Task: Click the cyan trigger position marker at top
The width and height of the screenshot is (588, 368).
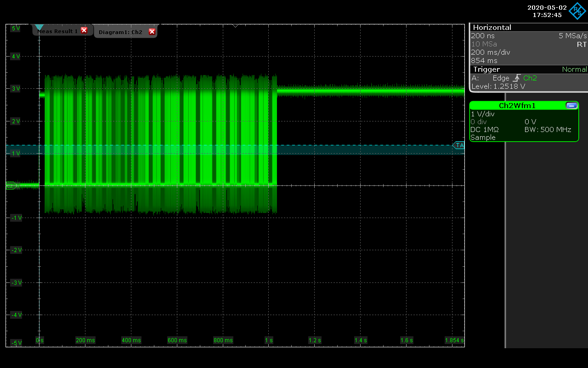Action: (40, 28)
